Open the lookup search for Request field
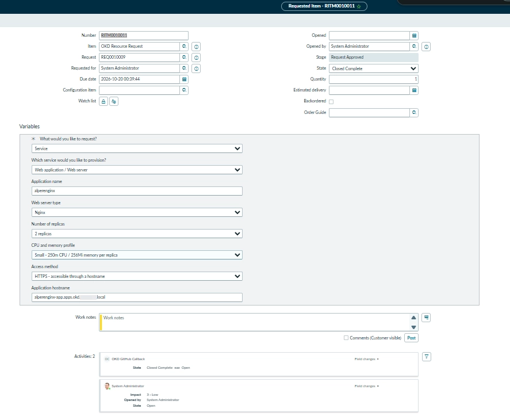This screenshot has width=510, height=420. (x=184, y=58)
